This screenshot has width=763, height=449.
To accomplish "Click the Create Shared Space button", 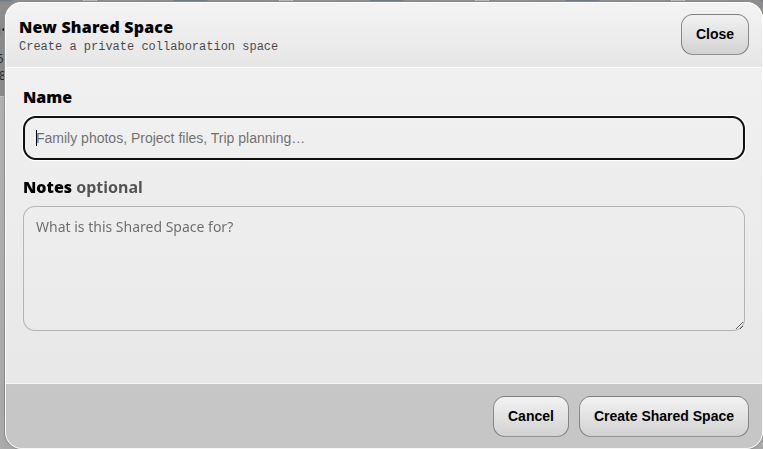I will 663,416.
